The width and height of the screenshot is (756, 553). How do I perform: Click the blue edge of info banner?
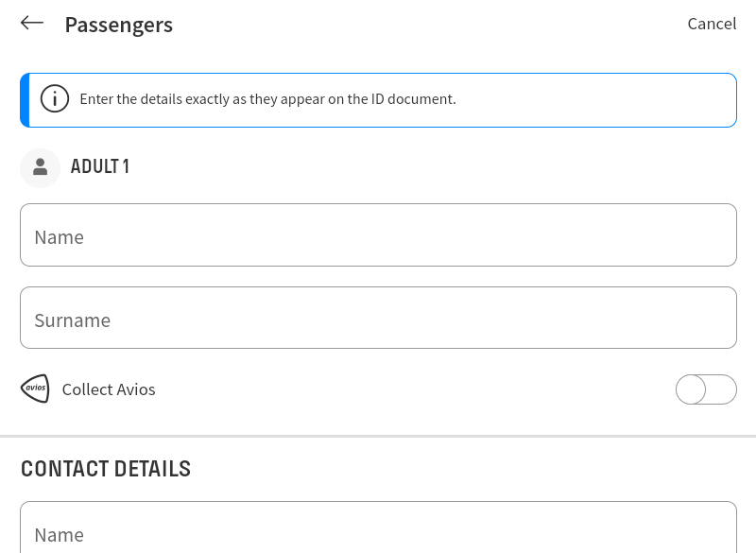click(x=25, y=100)
